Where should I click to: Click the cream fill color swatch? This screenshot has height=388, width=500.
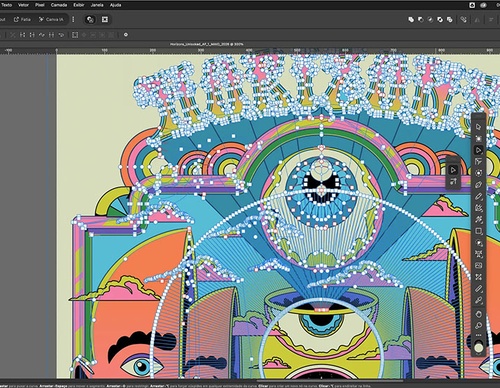click(x=479, y=348)
